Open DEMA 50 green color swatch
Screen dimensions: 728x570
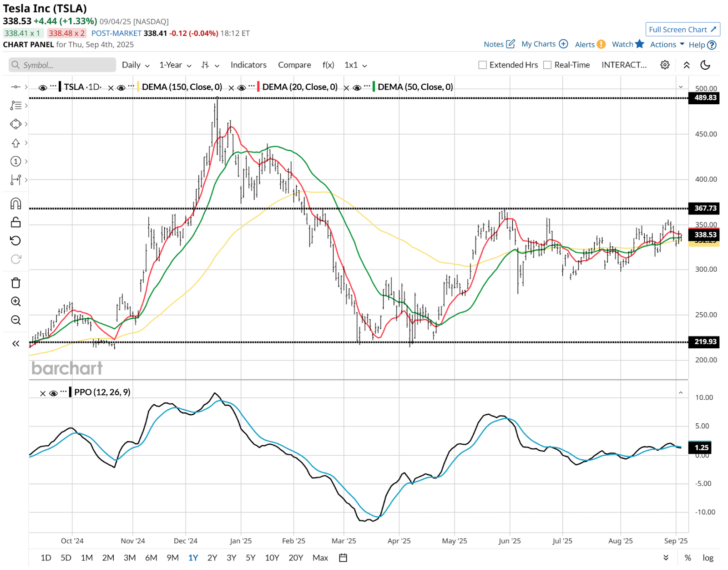(x=374, y=87)
